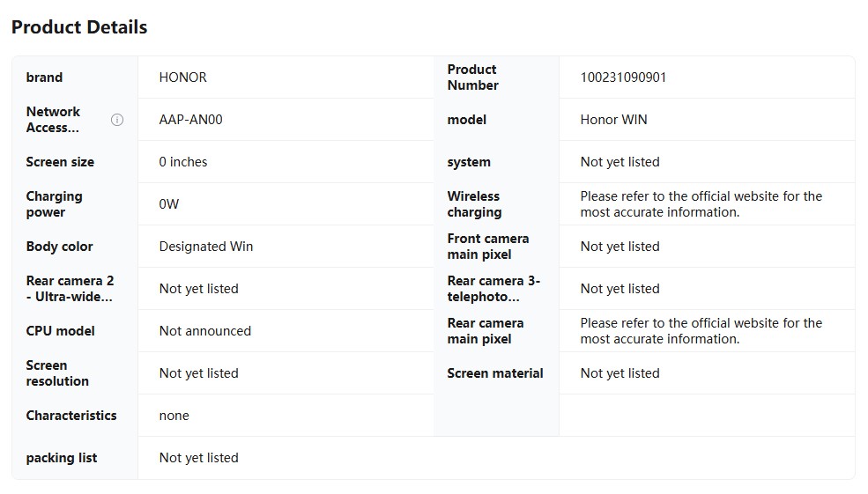The image size is (868, 494).
Task: Select the 0W charging power value
Action: pos(169,204)
